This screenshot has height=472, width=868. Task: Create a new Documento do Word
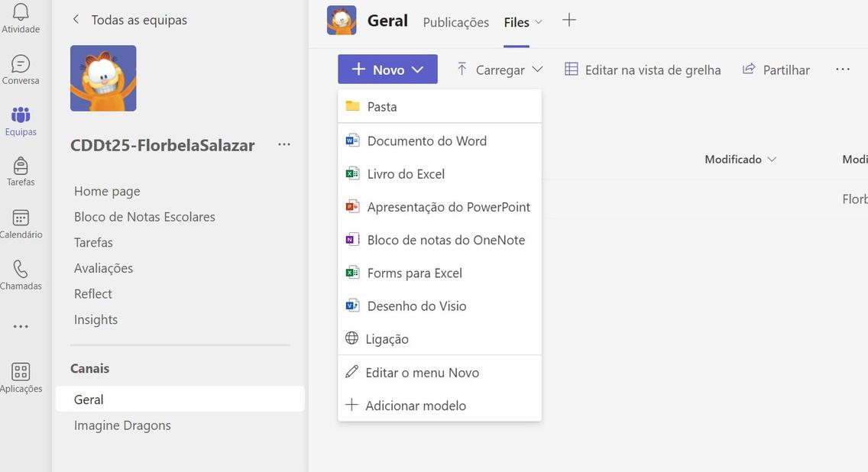[426, 141]
